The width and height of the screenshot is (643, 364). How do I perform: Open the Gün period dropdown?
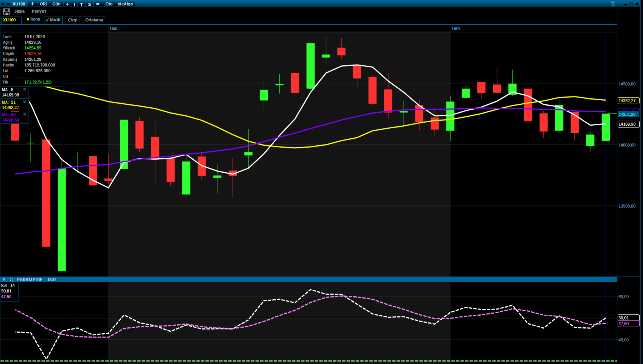tap(56, 4)
